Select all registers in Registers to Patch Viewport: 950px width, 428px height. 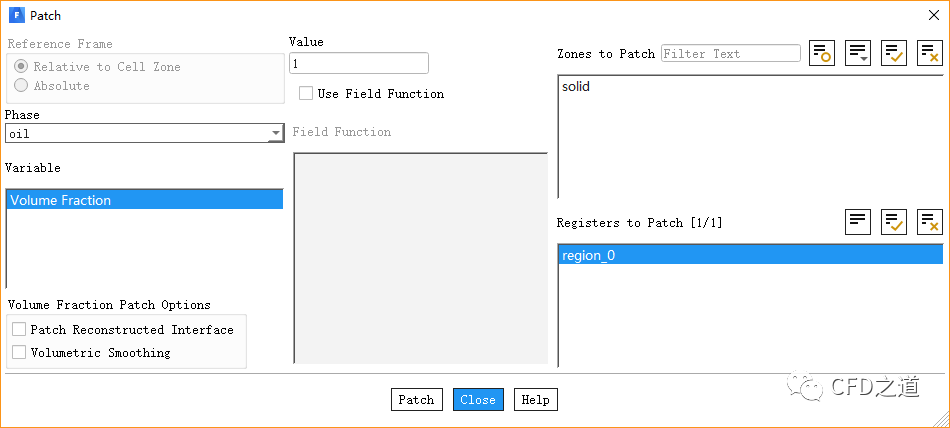893,222
